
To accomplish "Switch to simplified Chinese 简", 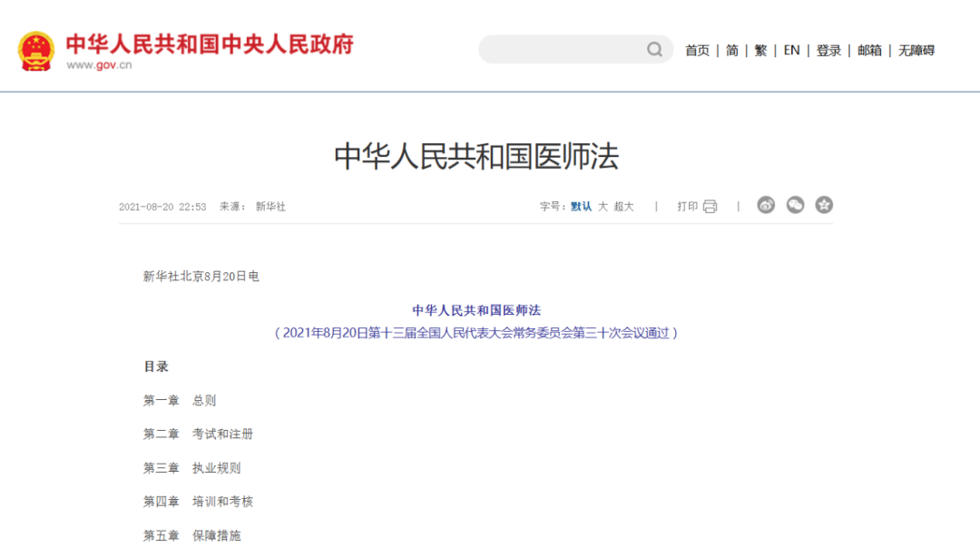I will [x=731, y=51].
